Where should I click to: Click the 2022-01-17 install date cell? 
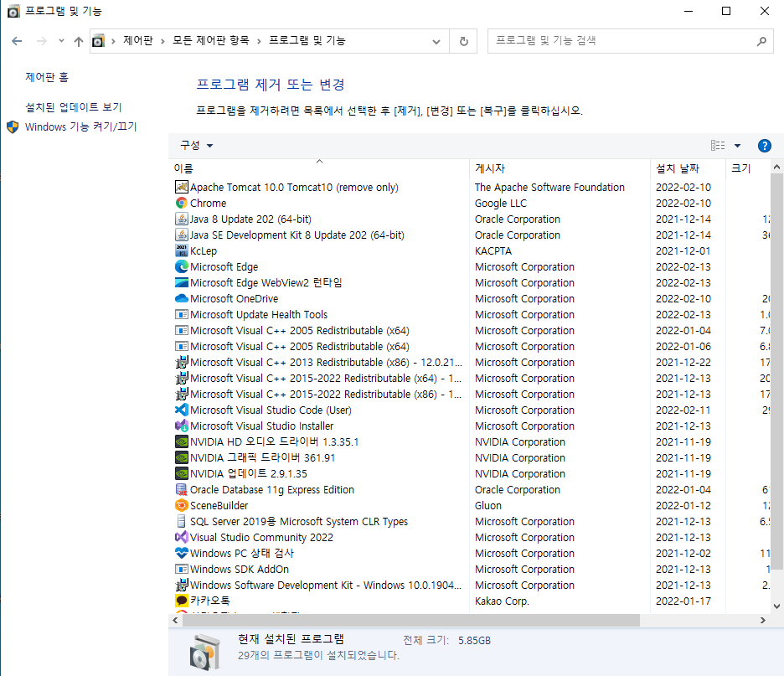click(x=683, y=601)
